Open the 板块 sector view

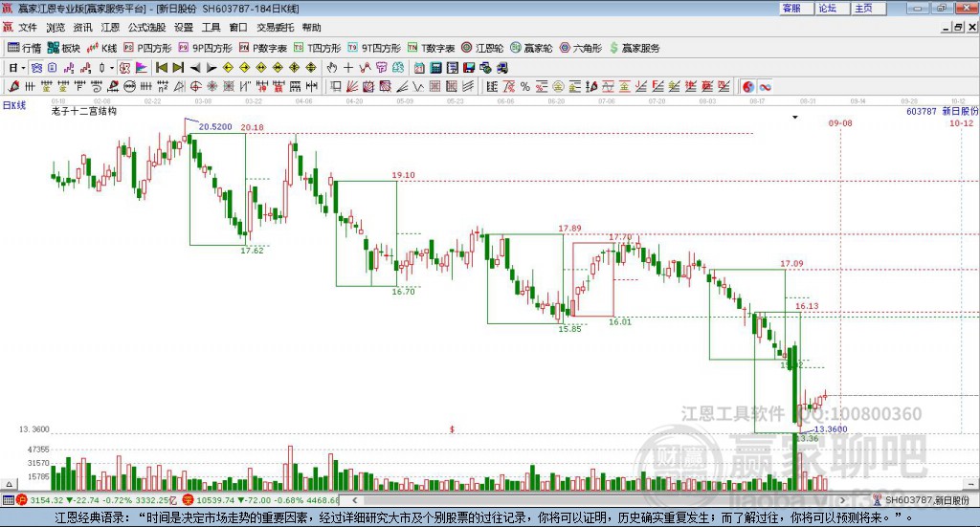coord(64,48)
